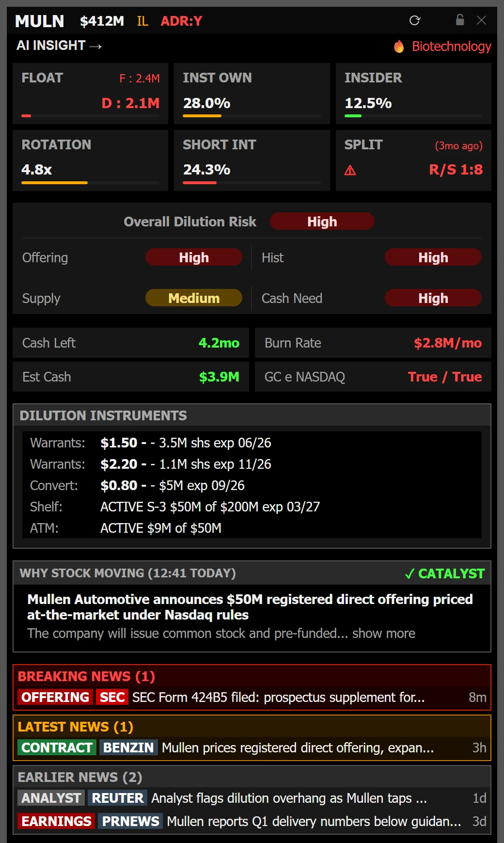Viewport: 504px width, 843px height.
Task: Click the orange ROTATION progress bar
Action: (x=54, y=183)
